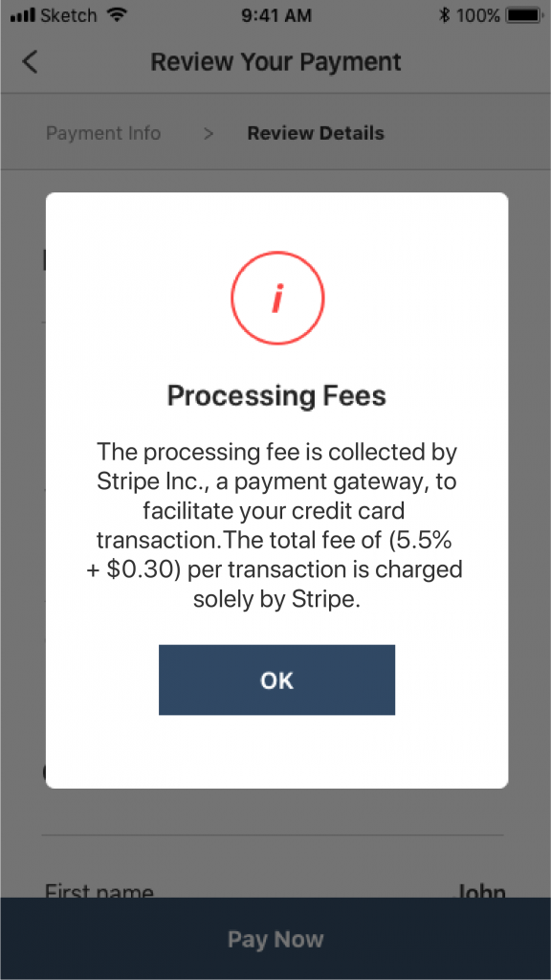Click the processing fee description text
This screenshot has width=551, height=980.
pos(276,525)
